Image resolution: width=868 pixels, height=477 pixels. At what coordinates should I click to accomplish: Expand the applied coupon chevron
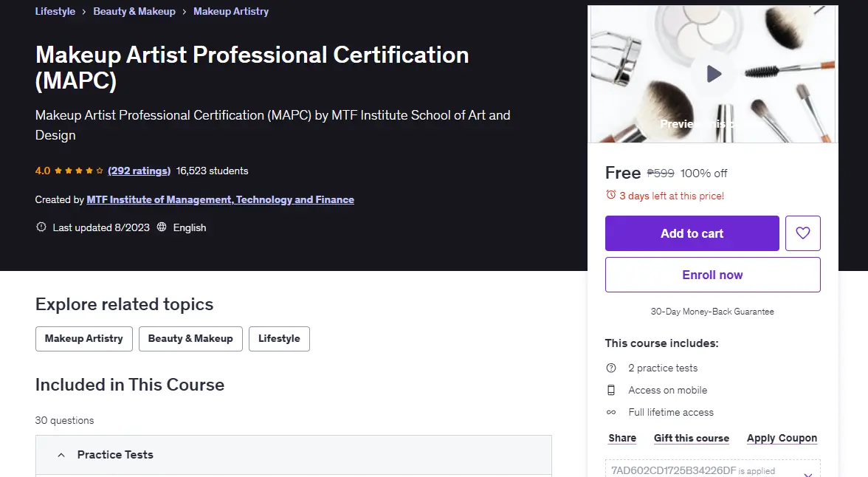tap(807, 473)
